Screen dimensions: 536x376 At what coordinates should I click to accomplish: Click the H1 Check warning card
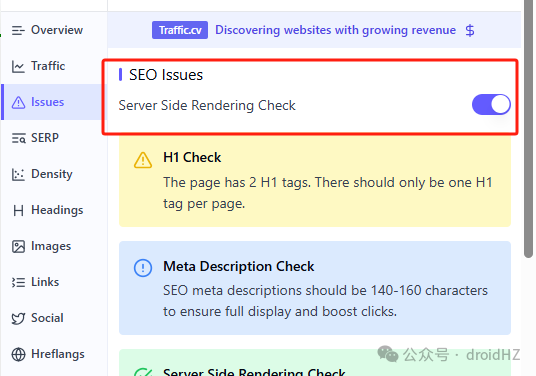click(315, 181)
